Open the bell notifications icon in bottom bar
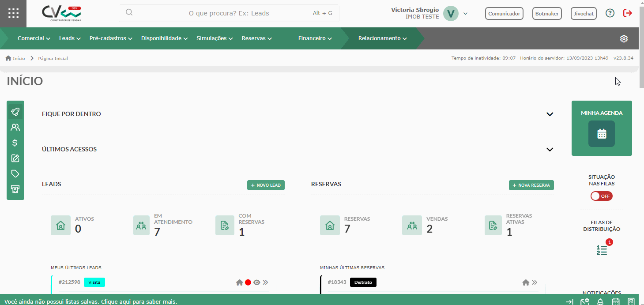 [x=600, y=302]
